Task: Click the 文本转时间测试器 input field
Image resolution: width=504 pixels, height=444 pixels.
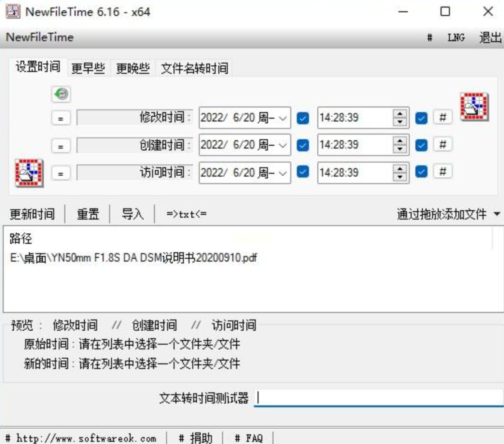Action: point(379,398)
